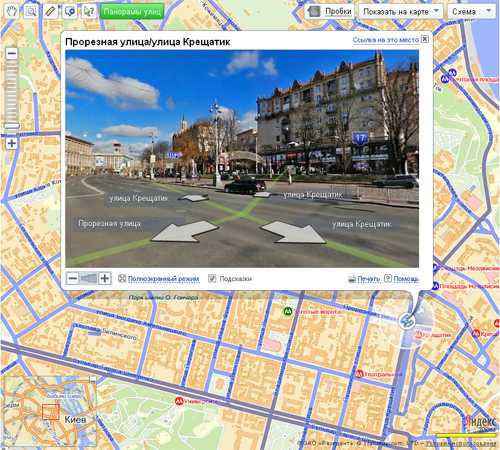Toggle the Пробки traffic button

330,11
